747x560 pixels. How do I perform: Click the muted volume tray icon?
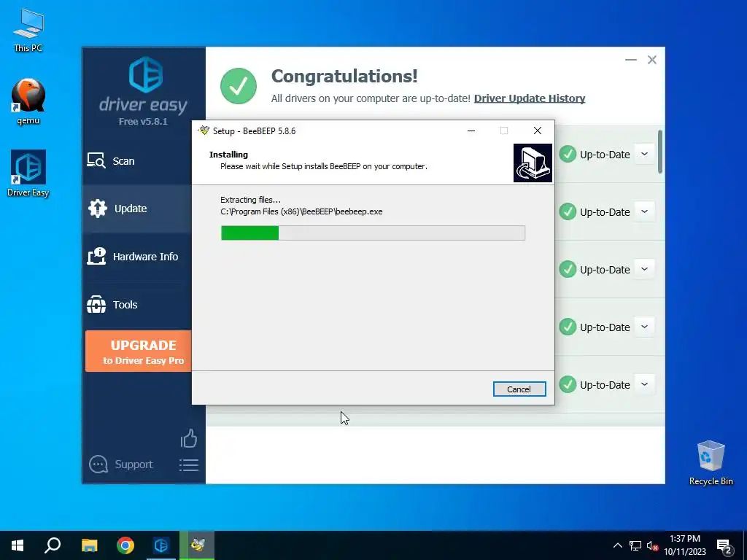click(x=653, y=545)
